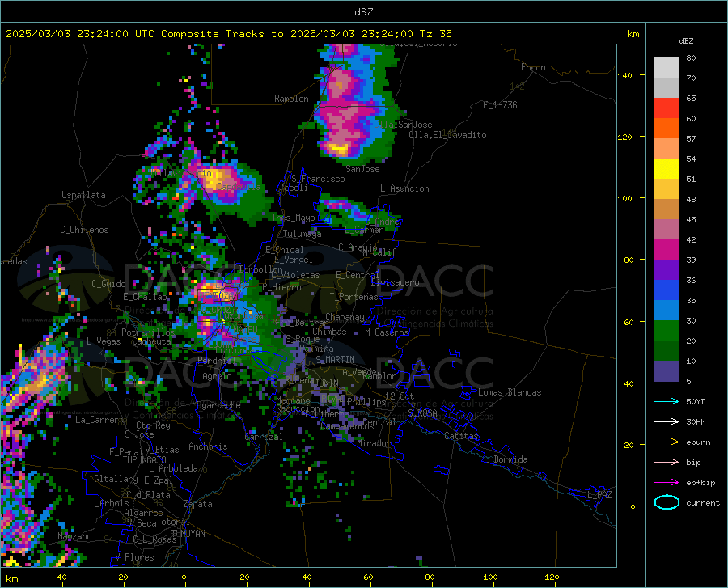Click the Clla.El_Cavadito map label

(447, 135)
